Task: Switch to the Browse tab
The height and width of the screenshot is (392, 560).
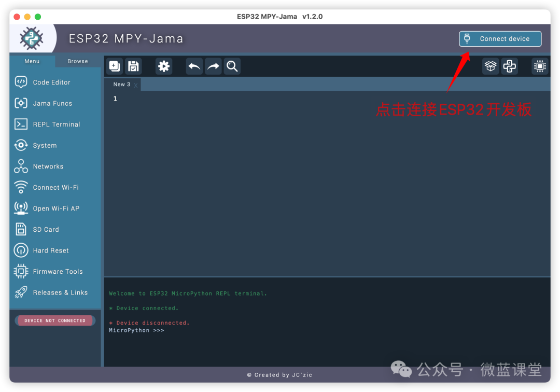Action: 77,61
